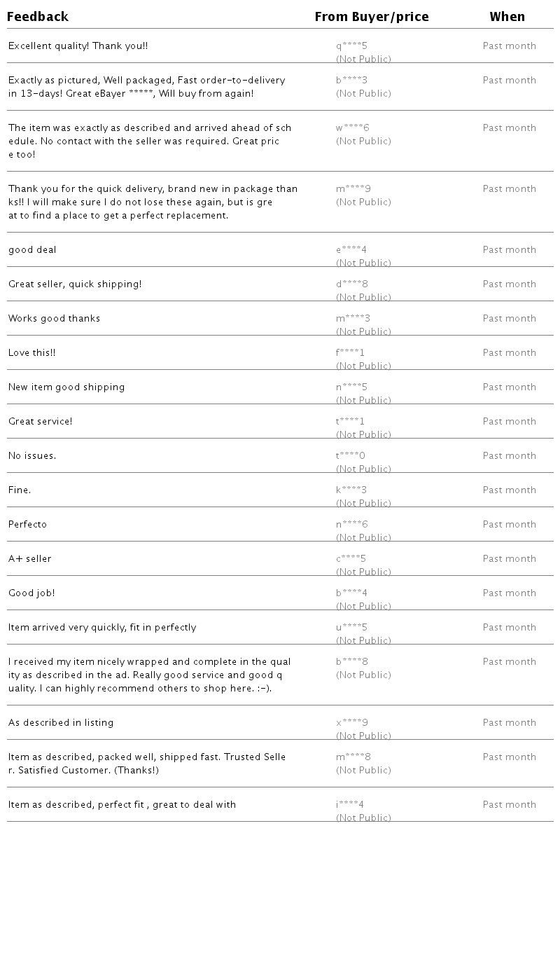Screen dimensions: 560x978
Task: Click the When column header
Action: click(x=507, y=17)
